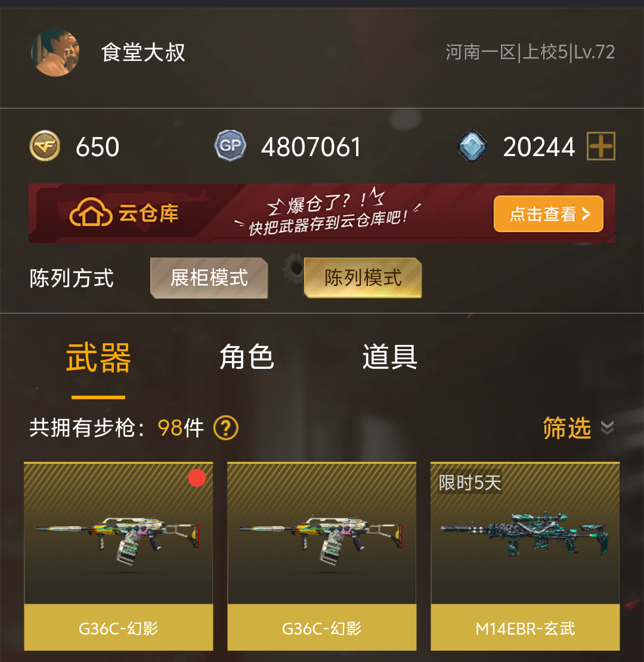Screen dimensions: 644x662
Task: Open the rifle count help question mark
Action: pyautogui.click(x=226, y=428)
